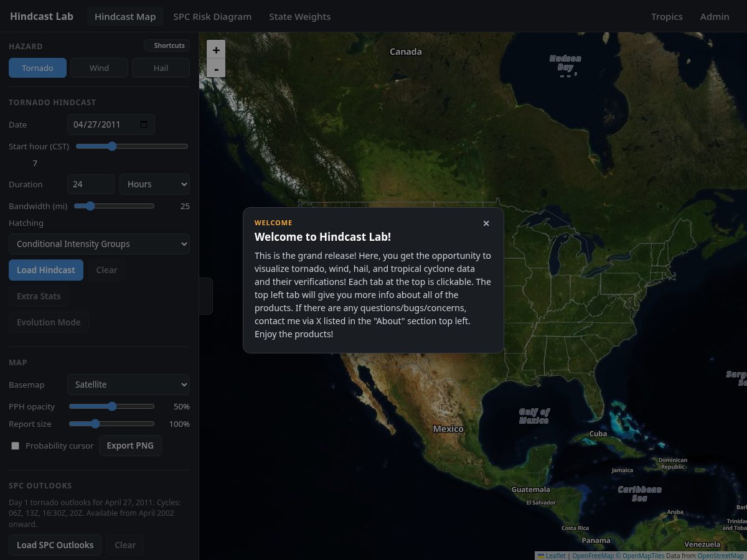Image resolution: width=747 pixels, height=560 pixels.
Task: Open the Admin page
Action: pos(715,17)
